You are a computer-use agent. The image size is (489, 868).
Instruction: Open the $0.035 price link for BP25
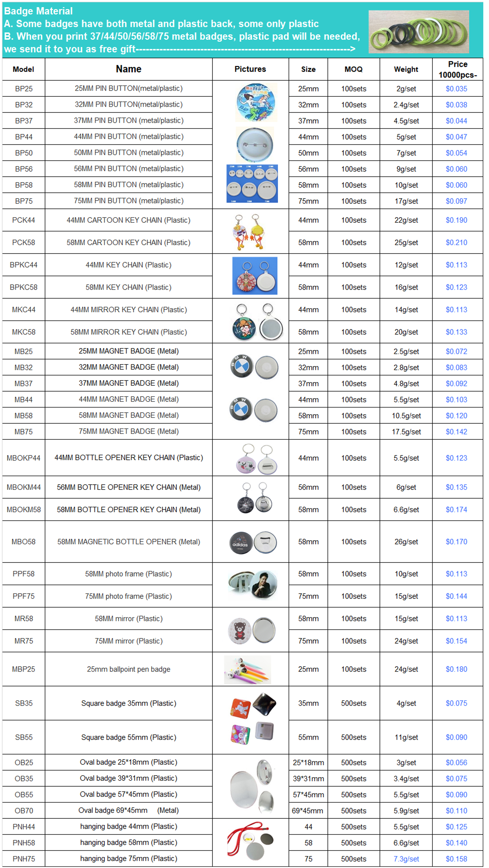[458, 89]
